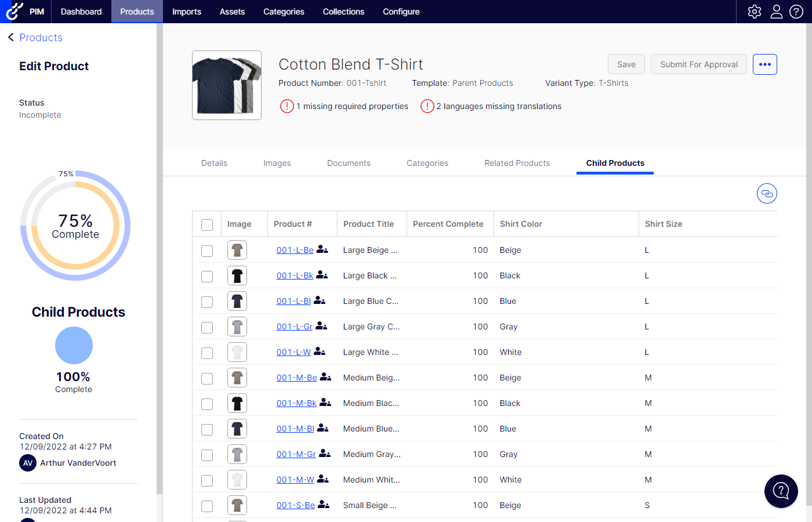Open the user profile icon
812x522 pixels.
tap(776, 12)
